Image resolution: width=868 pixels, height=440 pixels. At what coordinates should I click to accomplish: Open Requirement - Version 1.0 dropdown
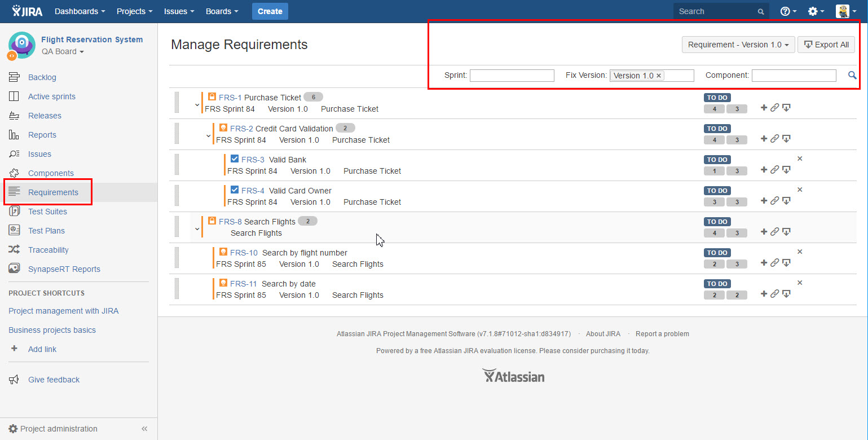[738, 45]
